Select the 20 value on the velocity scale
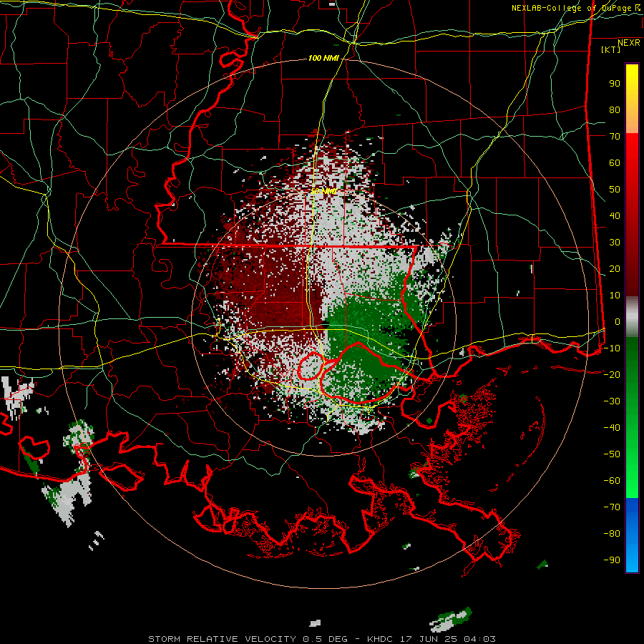 coord(615,268)
